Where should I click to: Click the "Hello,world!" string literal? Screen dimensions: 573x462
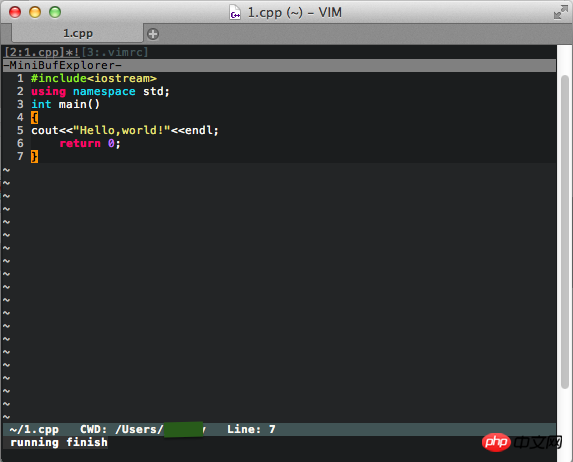122,130
